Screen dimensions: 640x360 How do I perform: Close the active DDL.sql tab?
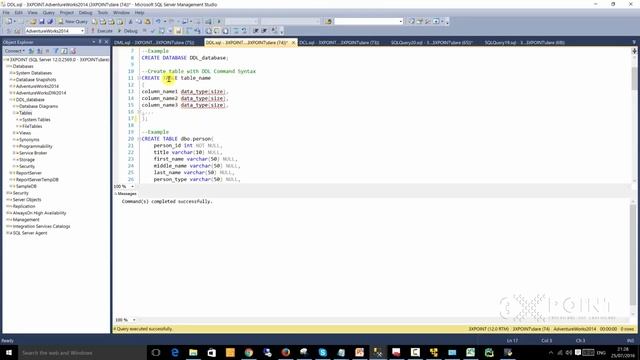coord(293,42)
